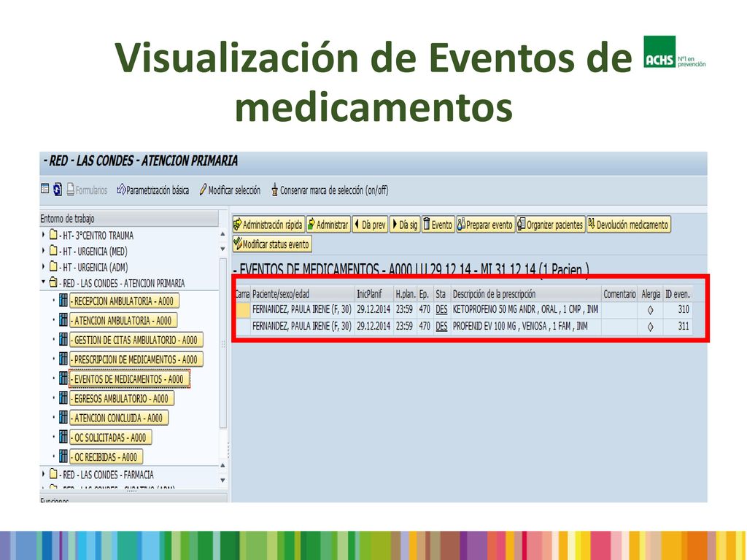This screenshot has height=560, width=747.
Task: Collapse RED - LAS CONDES - ATENCION PRIMARIA folder
Action: (x=43, y=282)
